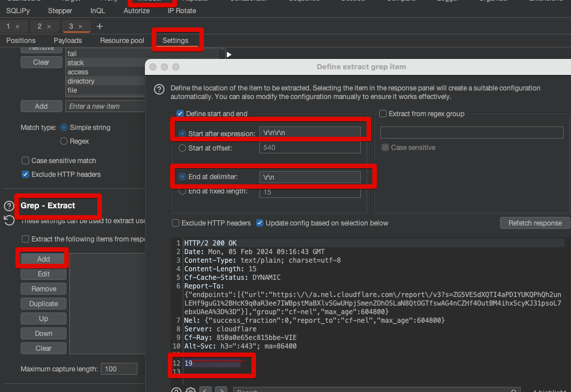Enable Define start and end checkbox
The width and height of the screenshot is (571, 392).
coord(180,113)
